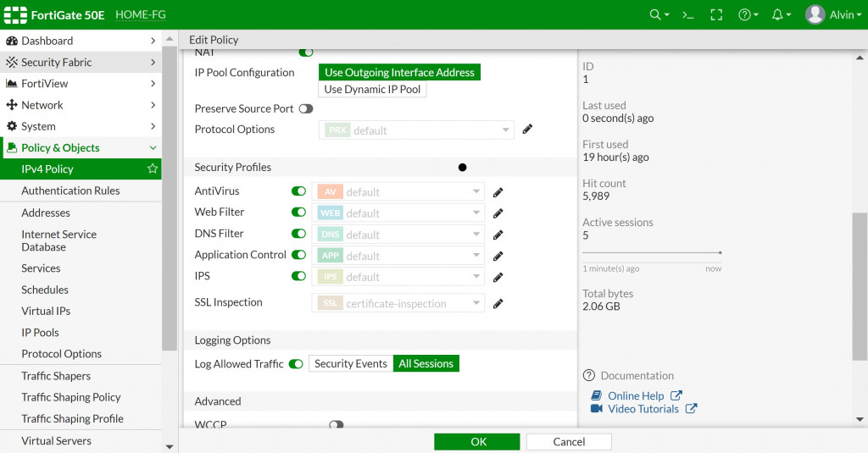Open the Application Control profile dropdown
This screenshot has height=453, width=868.
pos(398,256)
